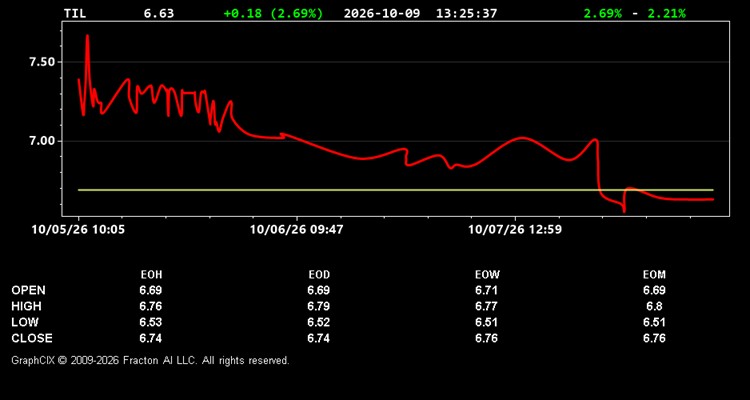Select the EOH column header
The width and height of the screenshot is (750, 400).
(151, 275)
